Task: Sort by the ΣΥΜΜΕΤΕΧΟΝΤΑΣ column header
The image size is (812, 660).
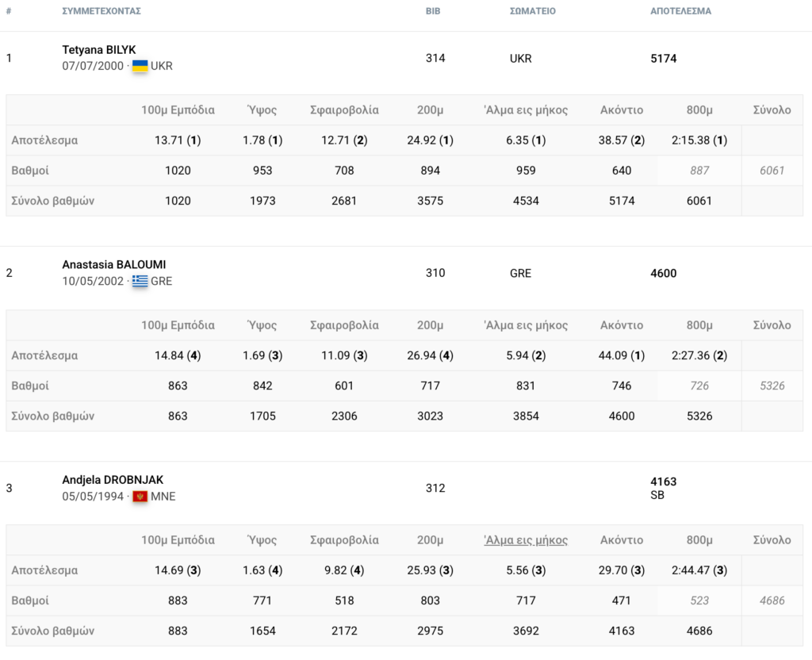Action: point(101,11)
